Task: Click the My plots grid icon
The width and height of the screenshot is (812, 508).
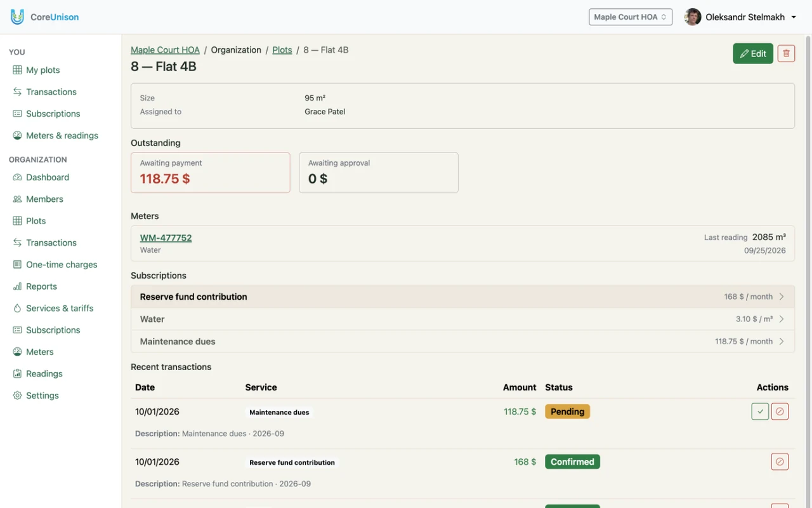Action: (17, 70)
